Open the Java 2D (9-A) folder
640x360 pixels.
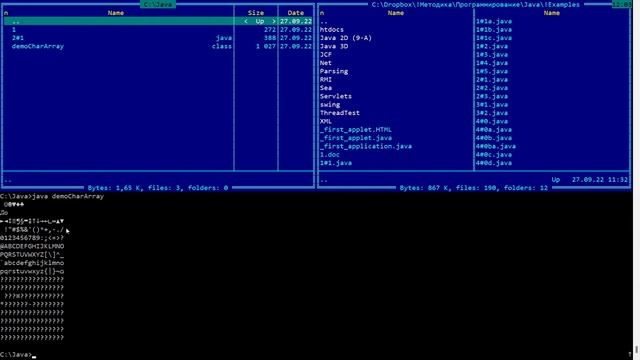tap(346, 38)
